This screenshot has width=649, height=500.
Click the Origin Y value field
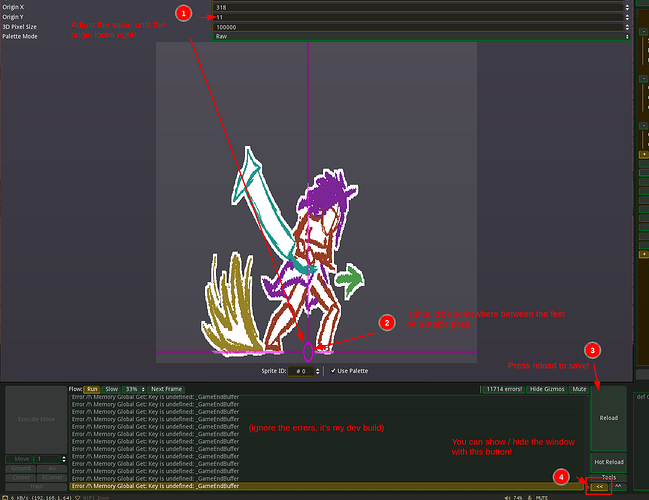click(x=418, y=17)
